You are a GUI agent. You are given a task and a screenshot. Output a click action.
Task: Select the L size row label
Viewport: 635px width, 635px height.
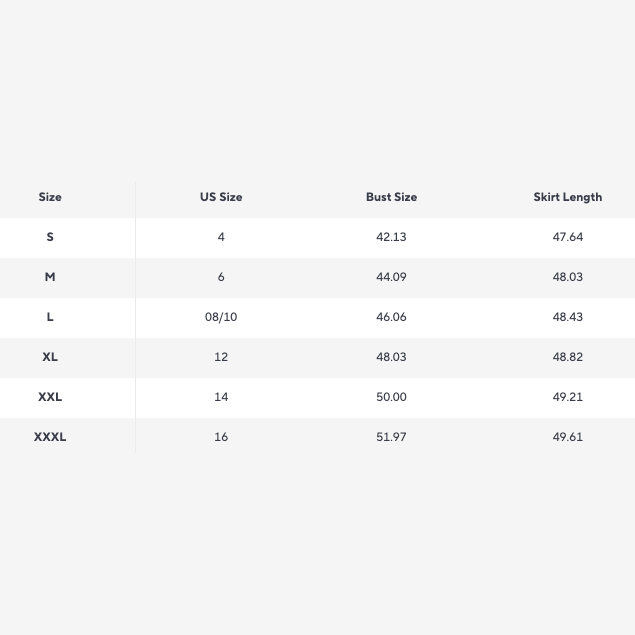(x=50, y=317)
